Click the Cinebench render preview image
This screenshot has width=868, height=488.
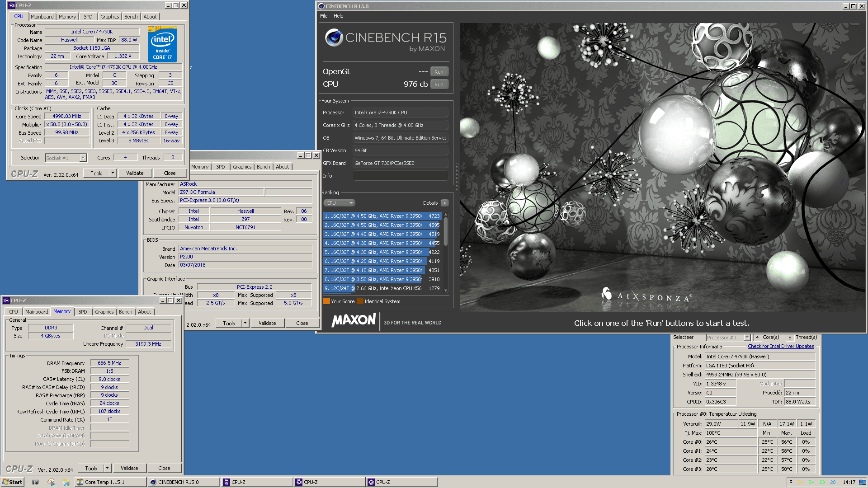click(661, 167)
